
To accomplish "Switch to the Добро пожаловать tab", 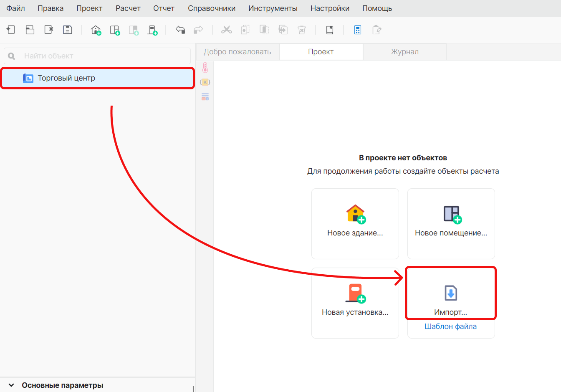I will 238,52.
